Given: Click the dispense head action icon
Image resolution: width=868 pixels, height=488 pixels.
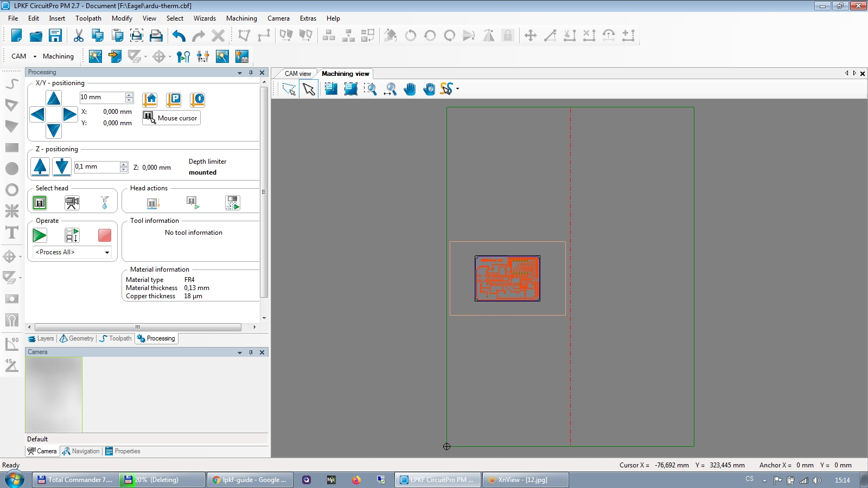Looking at the screenshot, I should coord(233,203).
